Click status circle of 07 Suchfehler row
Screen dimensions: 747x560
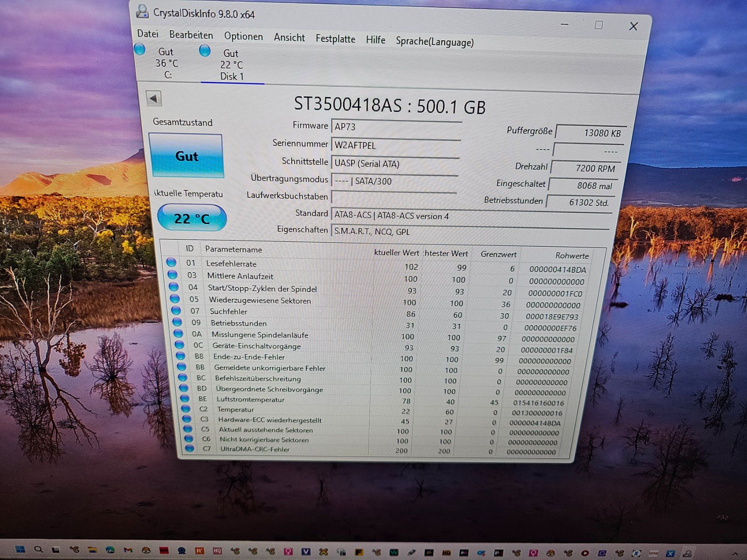pyautogui.click(x=176, y=310)
